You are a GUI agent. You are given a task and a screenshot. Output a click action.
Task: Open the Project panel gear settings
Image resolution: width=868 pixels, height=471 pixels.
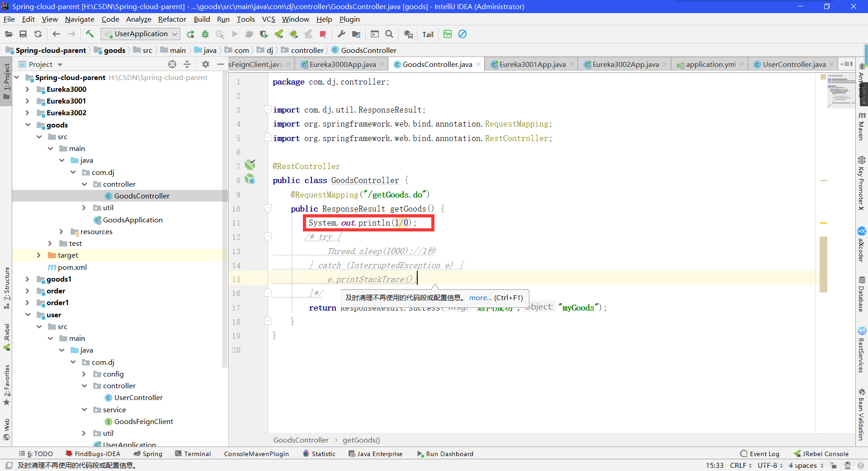coord(206,65)
